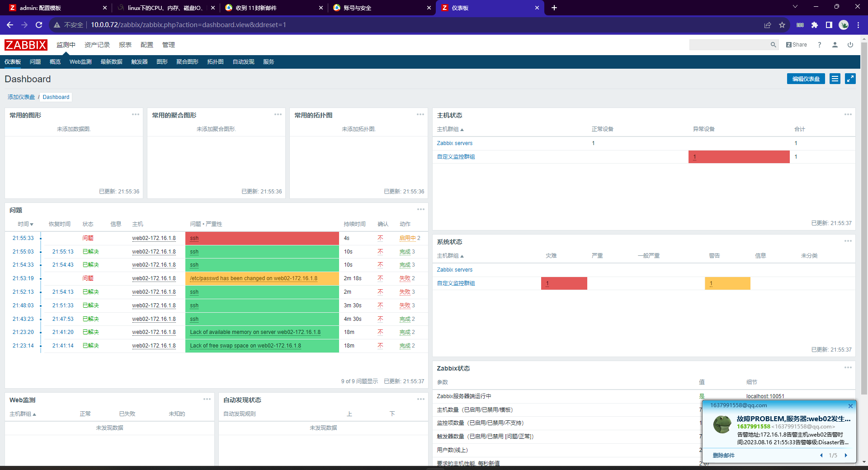Click the search magnifier icon
This screenshot has height=470, width=868.
(774, 45)
